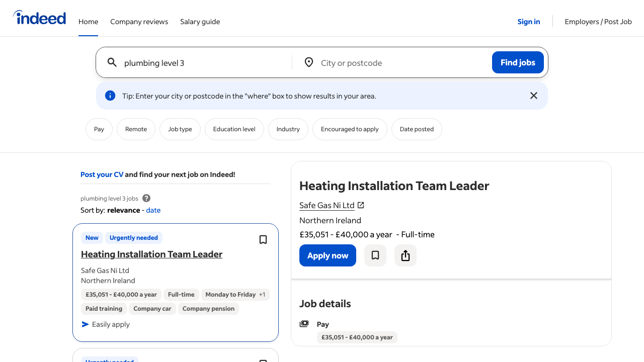The image size is (644, 362).
Task: Click the Pay icon under Job details
Action: tap(304, 324)
